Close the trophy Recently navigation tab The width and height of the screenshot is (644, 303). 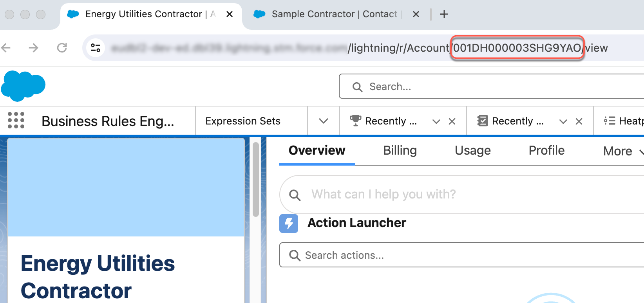pos(452,121)
